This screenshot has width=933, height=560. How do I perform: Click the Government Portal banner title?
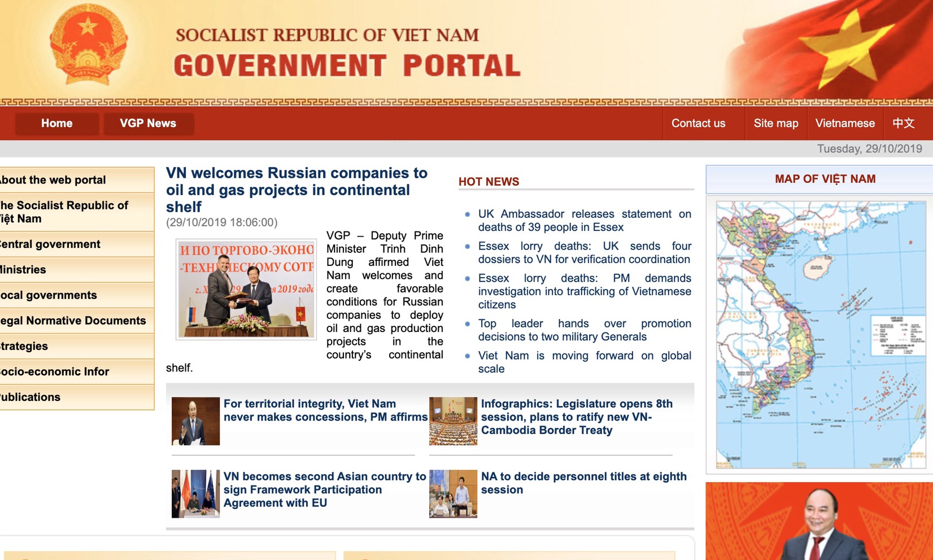[347, 65]
